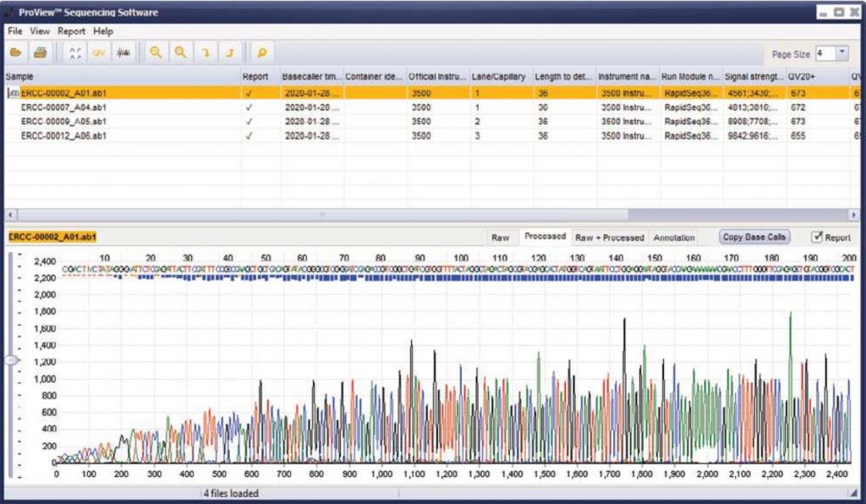
Task: Click the ERCC-00002_A01.ab1 trace panel title
Action: coord(52,238)
